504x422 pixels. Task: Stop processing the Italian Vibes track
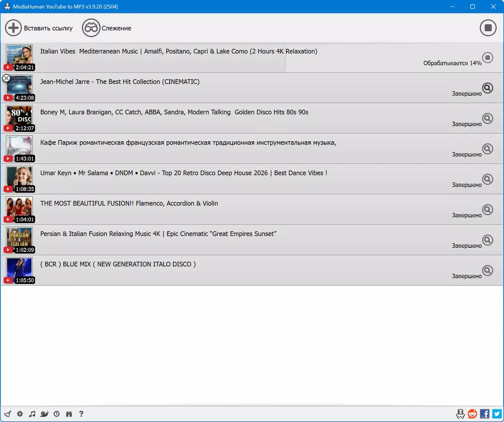click(x=488, y=58)
